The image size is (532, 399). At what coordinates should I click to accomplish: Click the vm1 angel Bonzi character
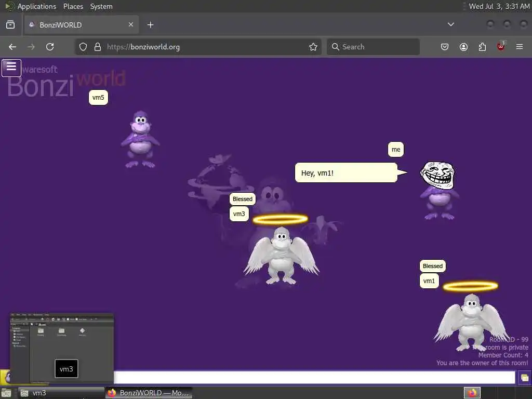coord(471,322)
